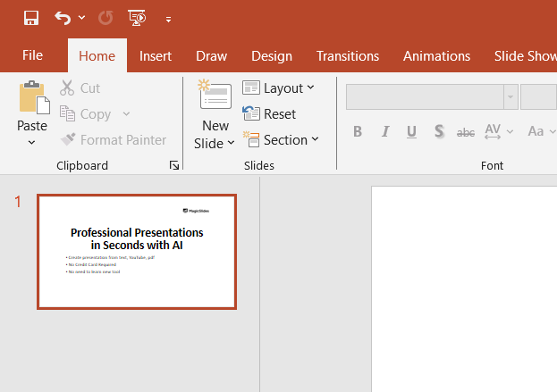
Task: Reset the slide layout
Action: coord(269,114)
